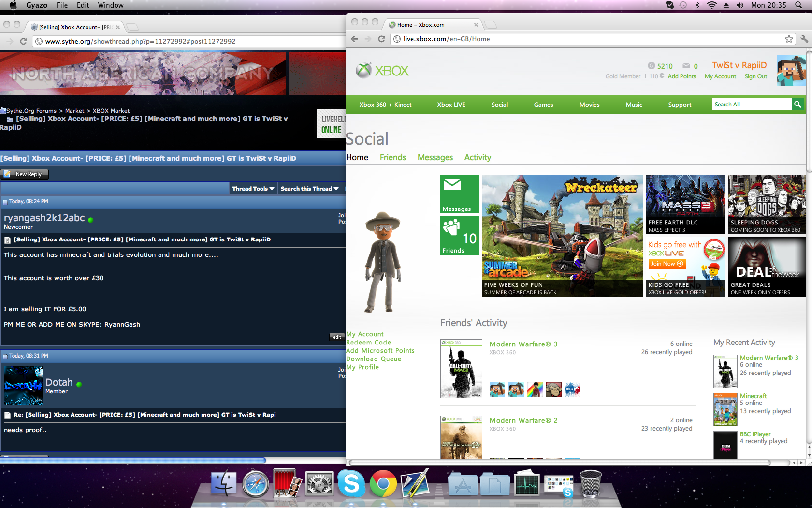Click the Add Points link
The width and height of the screenshot is (812, 508).
click(x=681, y=76)
